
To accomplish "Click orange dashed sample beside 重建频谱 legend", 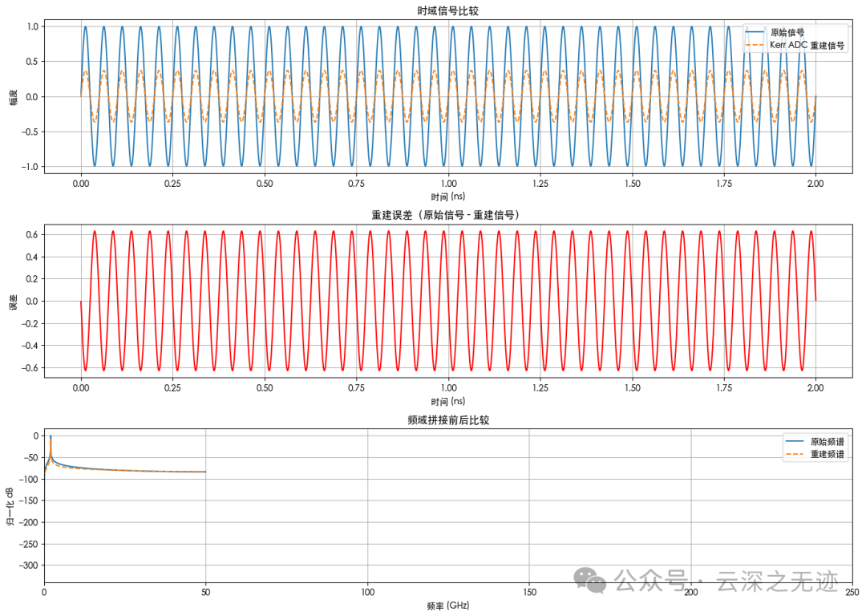I will click(x=795, y=454).
